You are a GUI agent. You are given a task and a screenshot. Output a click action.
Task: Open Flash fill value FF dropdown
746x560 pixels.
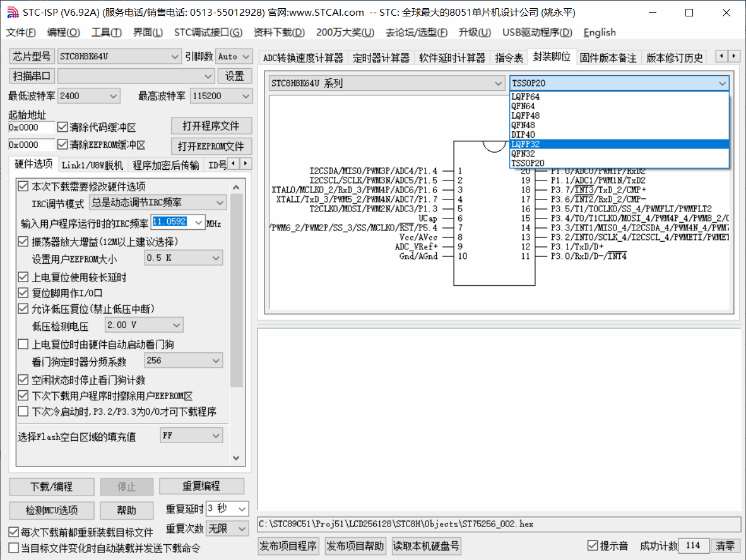point(191,436)
